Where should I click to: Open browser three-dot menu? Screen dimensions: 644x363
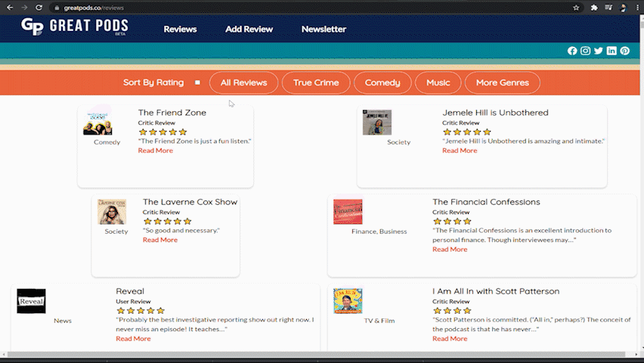coord(637,8)
